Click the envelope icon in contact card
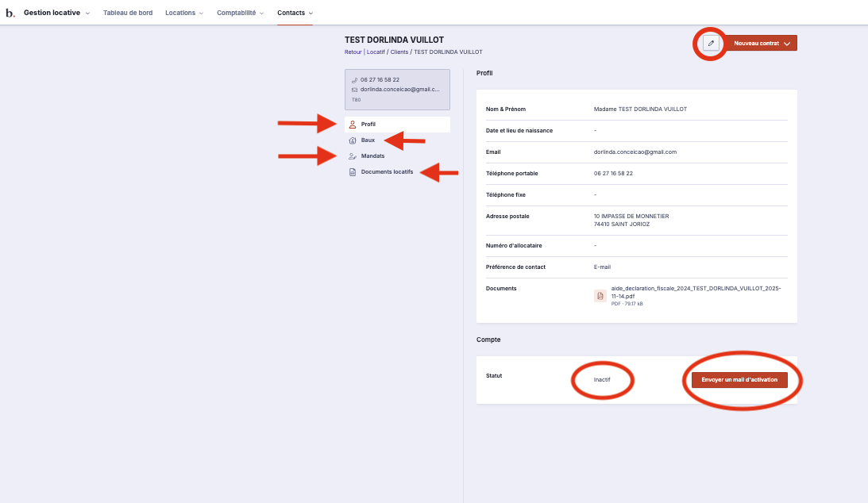Viewport: 868px width, 503px height. (354, 90)
